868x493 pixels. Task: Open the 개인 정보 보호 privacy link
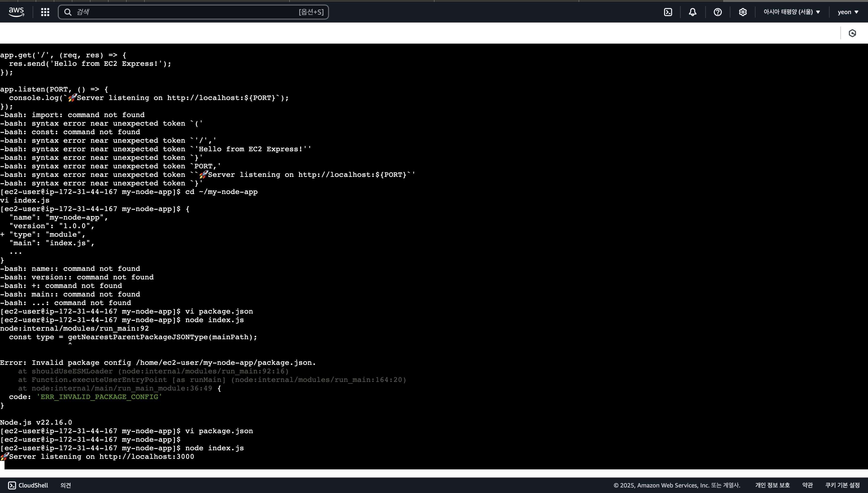point(772,485)
